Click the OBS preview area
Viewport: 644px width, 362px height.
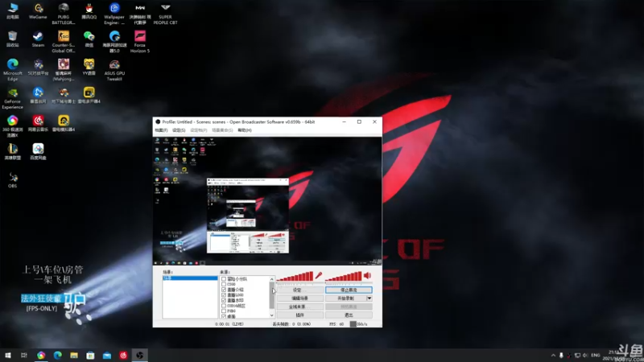267,201
